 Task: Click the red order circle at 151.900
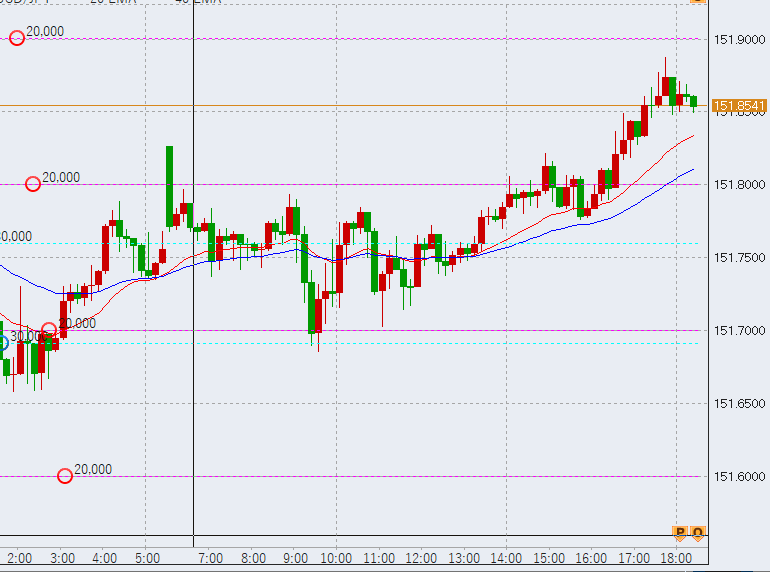point(16,38)
